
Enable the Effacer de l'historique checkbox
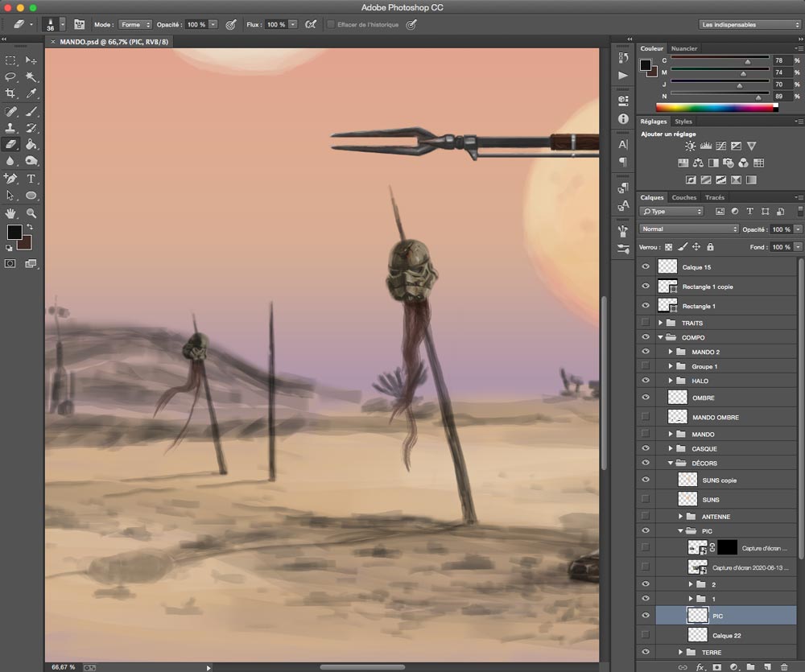[x=331, y=25]
